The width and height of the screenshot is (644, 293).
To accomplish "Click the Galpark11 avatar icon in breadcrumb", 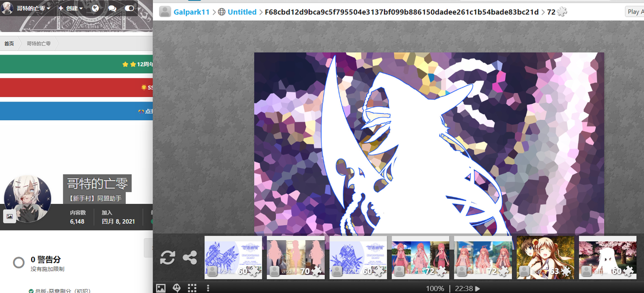I will pos(165,12).
